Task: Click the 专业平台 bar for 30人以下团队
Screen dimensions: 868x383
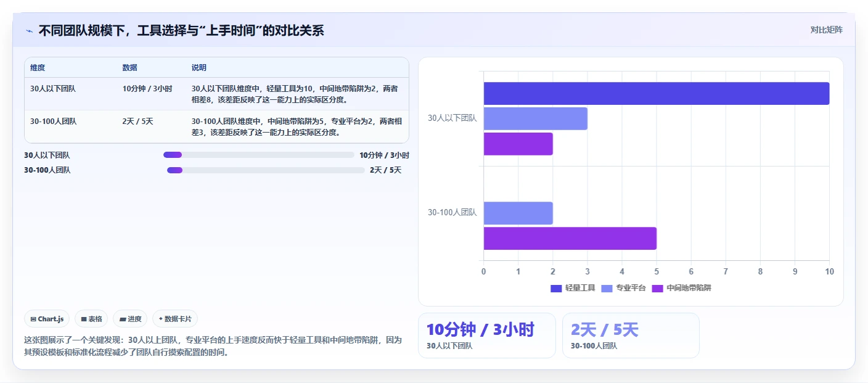Action: point(536,118)
